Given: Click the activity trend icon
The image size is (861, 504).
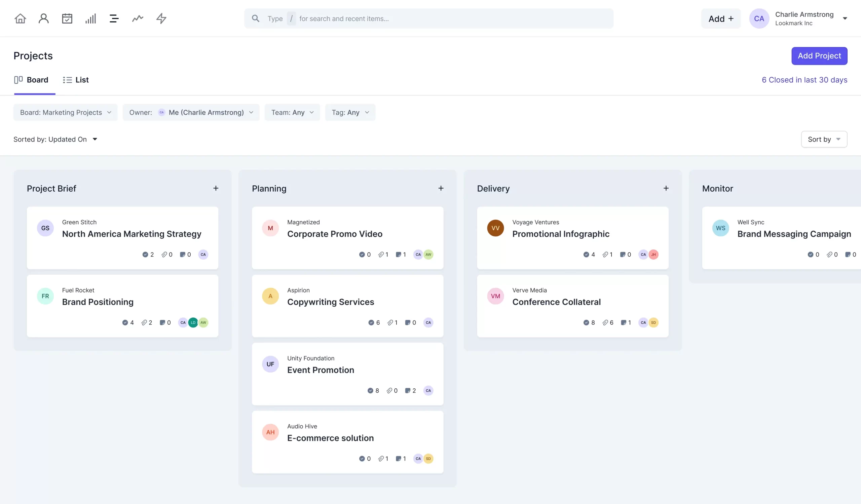Looking at the screenshot, I should pos(137,18).
